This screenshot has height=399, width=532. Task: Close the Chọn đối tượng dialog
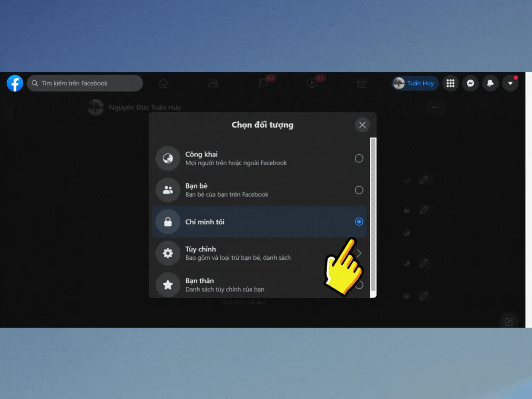(362, 125)
